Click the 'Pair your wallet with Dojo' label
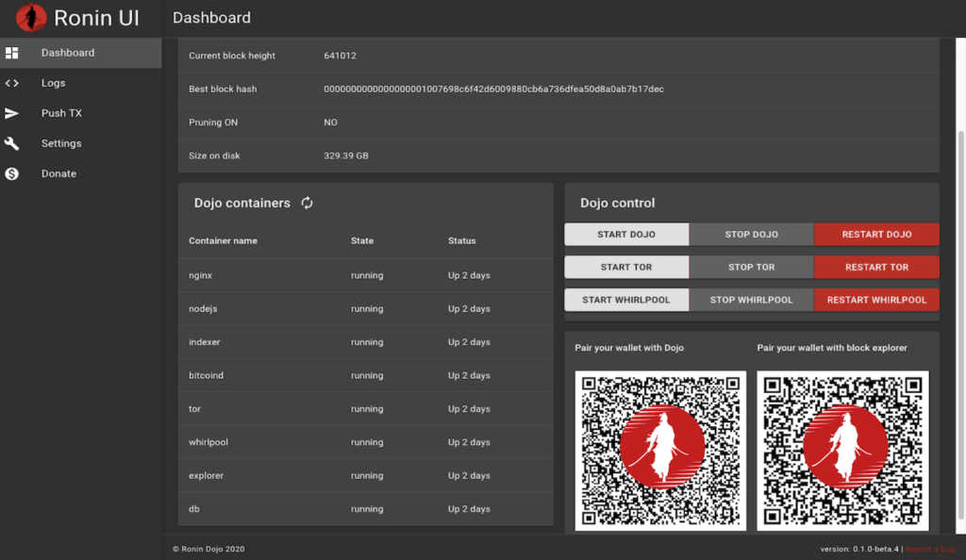The height and width of the screenshot is (560, 966). point(629,348)
